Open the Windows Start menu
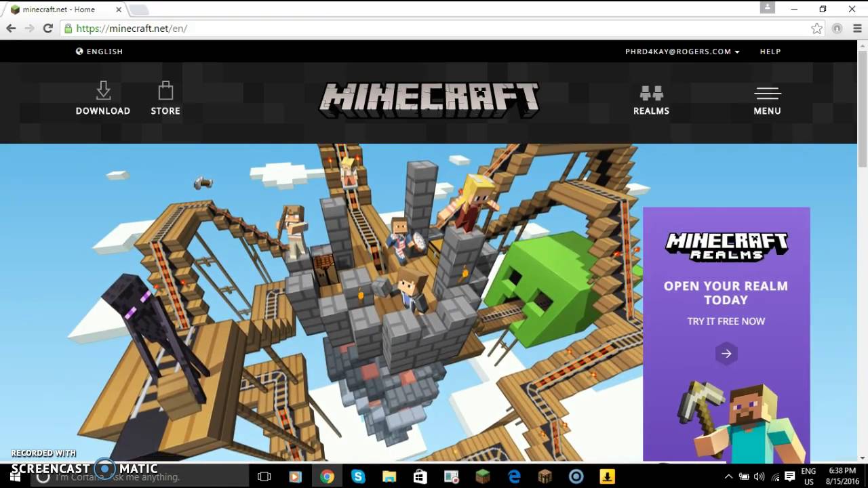 click(15, 476)
